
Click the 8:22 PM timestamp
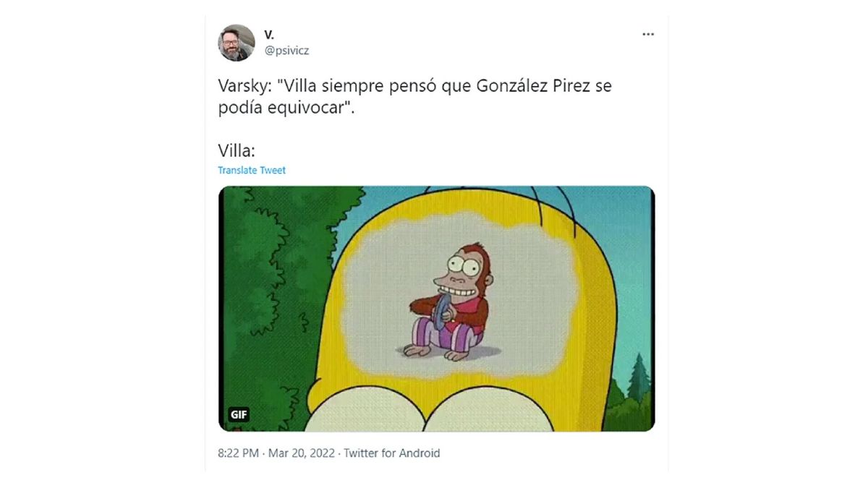point(239,453)
